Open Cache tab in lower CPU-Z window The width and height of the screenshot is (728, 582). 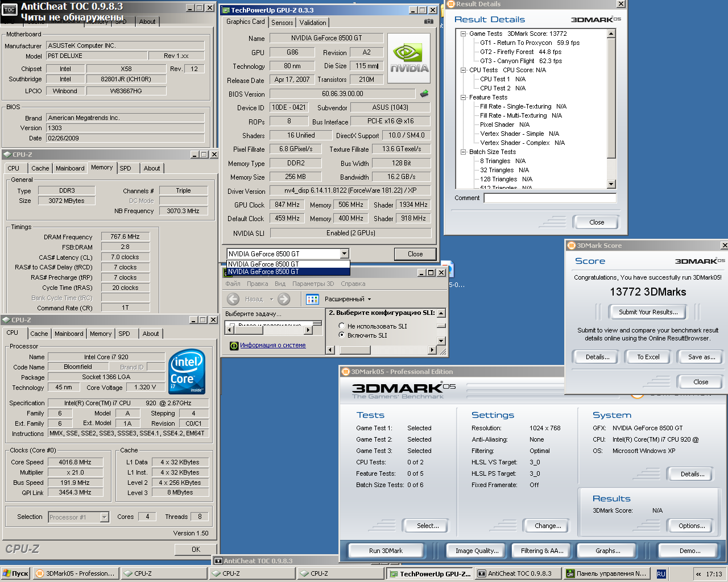[x=39, y=334]
